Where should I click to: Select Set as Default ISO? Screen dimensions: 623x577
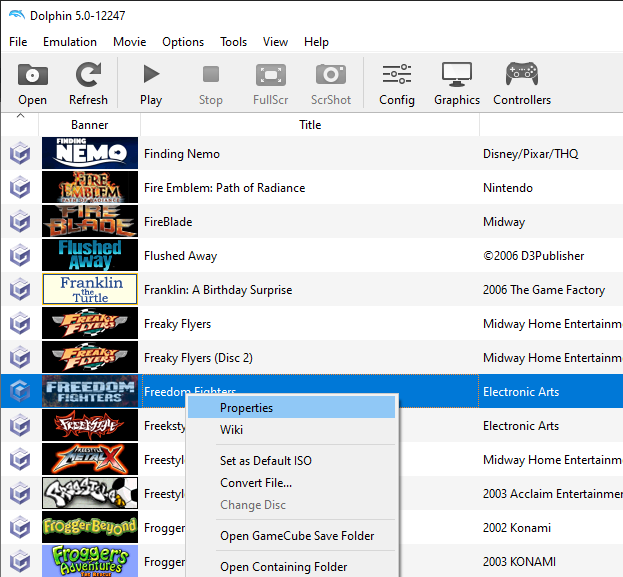(x=291, y=461)
